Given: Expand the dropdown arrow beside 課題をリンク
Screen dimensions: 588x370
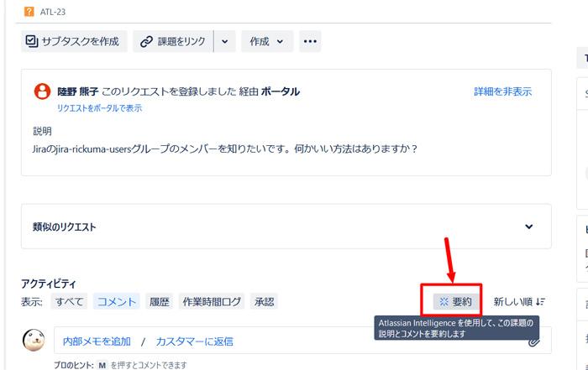Looking at the screenshot, I should [224, 41].
